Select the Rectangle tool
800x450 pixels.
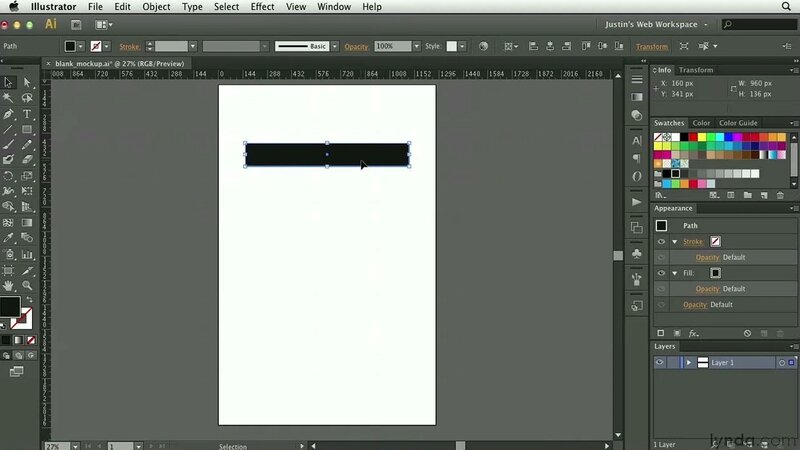pyautogui.click(x=27, y=129)
